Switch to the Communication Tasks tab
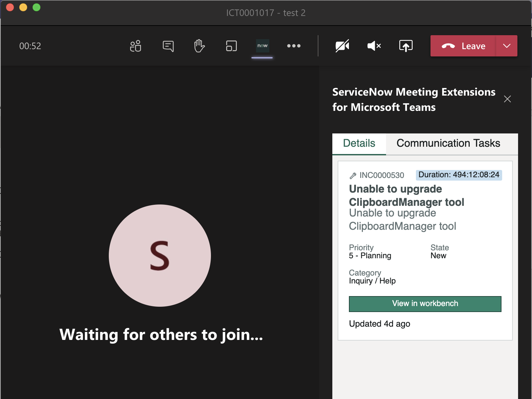 point(448,143)
